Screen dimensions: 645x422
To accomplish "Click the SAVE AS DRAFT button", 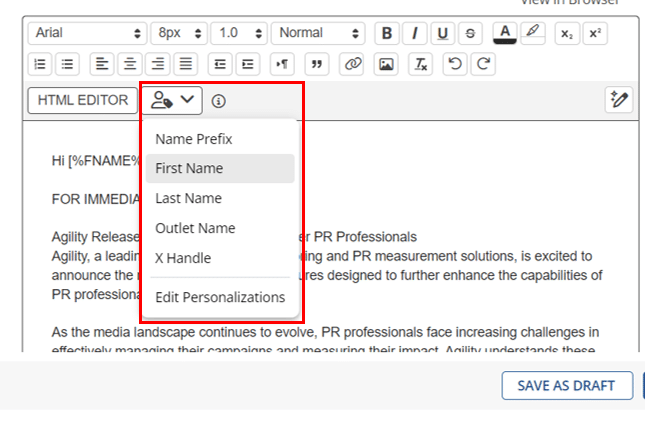I will (x=567, y=386).
